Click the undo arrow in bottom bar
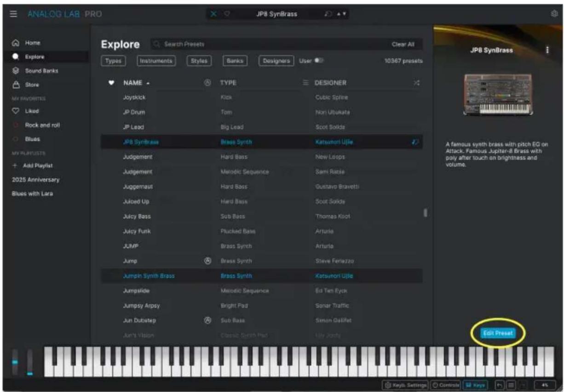 pyautogui.click(x=499, y=384)
